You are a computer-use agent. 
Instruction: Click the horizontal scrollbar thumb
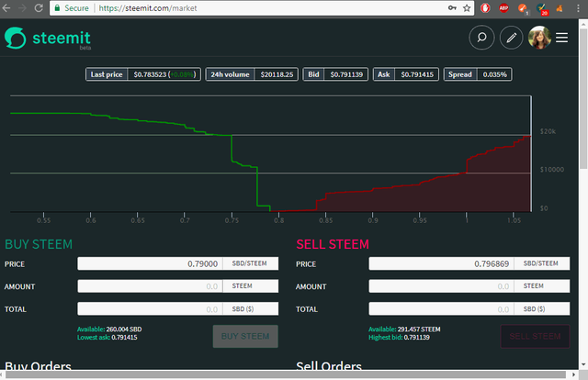point(286,374)
